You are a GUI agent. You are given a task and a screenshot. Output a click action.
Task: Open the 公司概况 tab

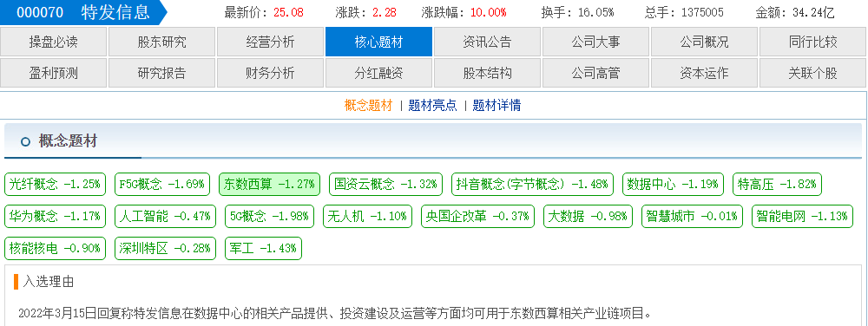point(704,42)
